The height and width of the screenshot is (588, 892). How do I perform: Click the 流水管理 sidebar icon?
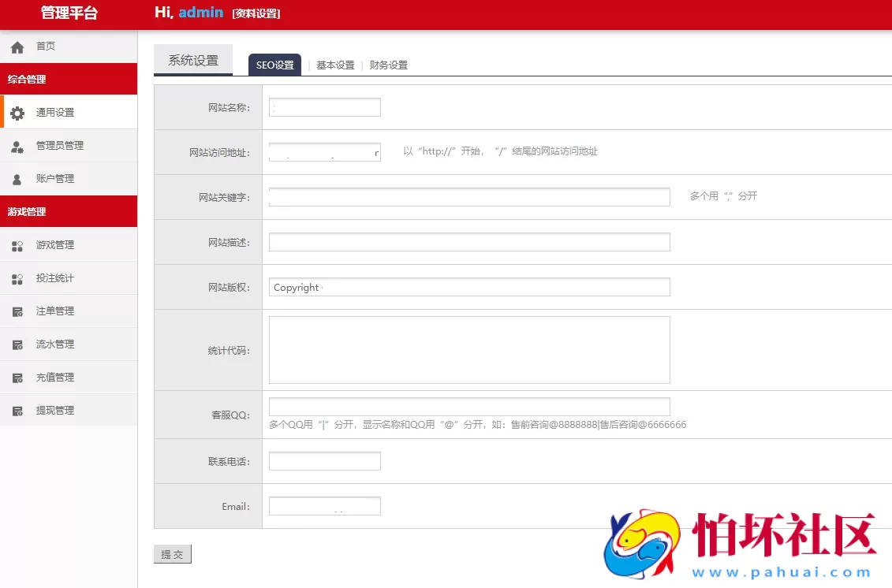click(x=17, y=345)
